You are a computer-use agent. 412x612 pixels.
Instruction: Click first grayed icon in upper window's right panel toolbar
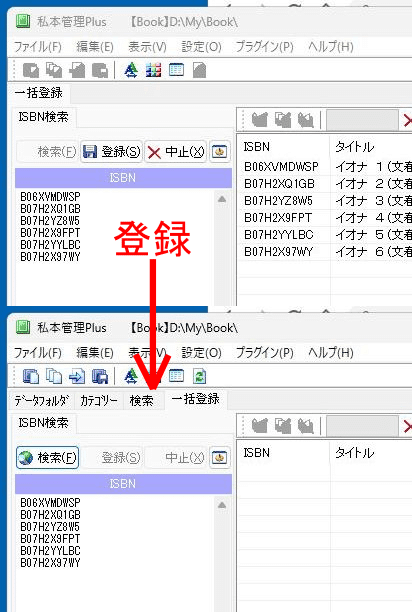[x=260, y=120]
